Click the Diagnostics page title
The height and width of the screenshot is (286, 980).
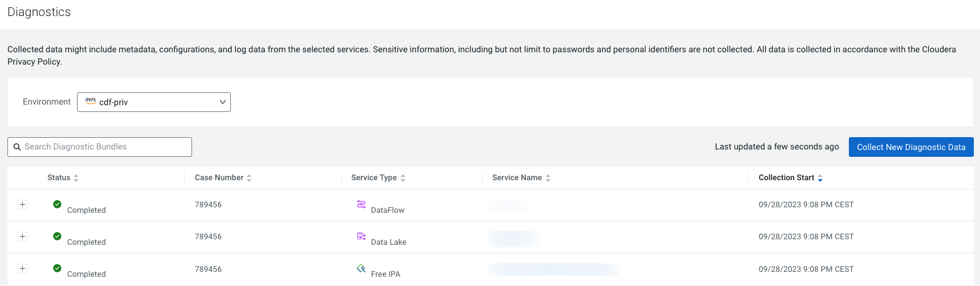[x=39, y=12]
